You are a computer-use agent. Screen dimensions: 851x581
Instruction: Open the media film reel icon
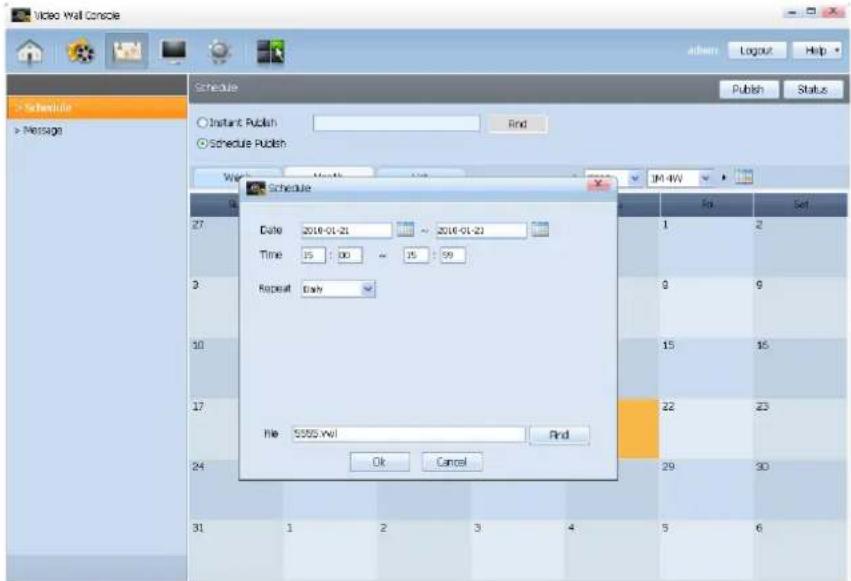coord(80,52)
